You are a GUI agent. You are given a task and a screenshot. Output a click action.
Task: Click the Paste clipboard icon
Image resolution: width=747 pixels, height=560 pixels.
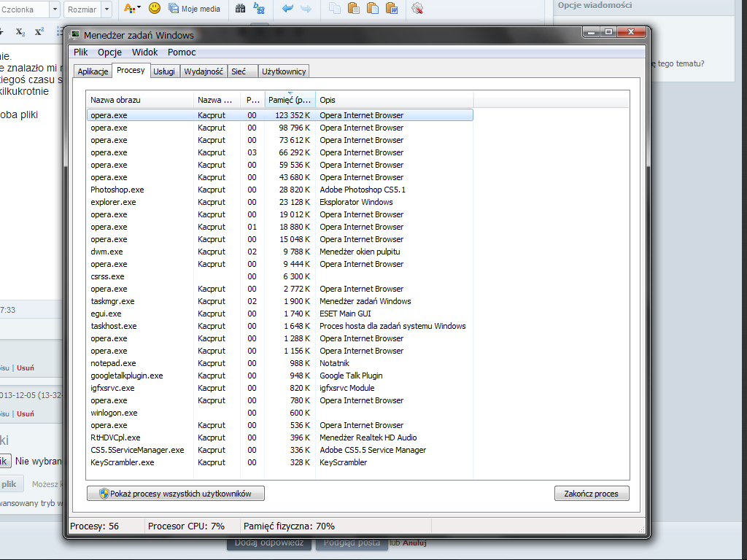354,8
